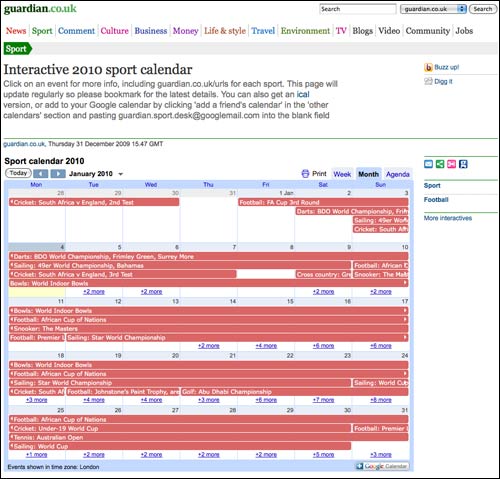Open Sailing: 49er World Championship, Bahamas event
This screenshot has width=500, height=479.
pos(180,265)
